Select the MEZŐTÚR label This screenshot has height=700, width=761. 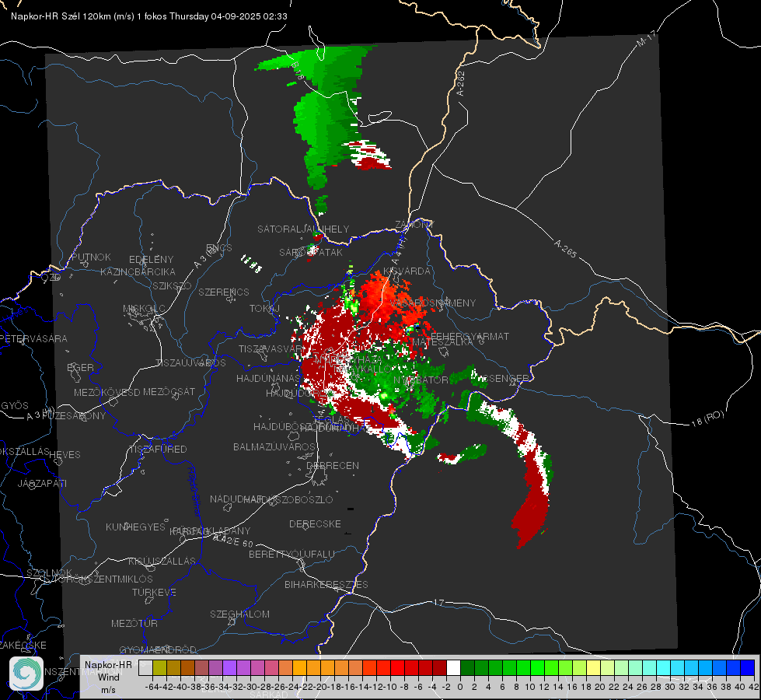click(134, 623)
